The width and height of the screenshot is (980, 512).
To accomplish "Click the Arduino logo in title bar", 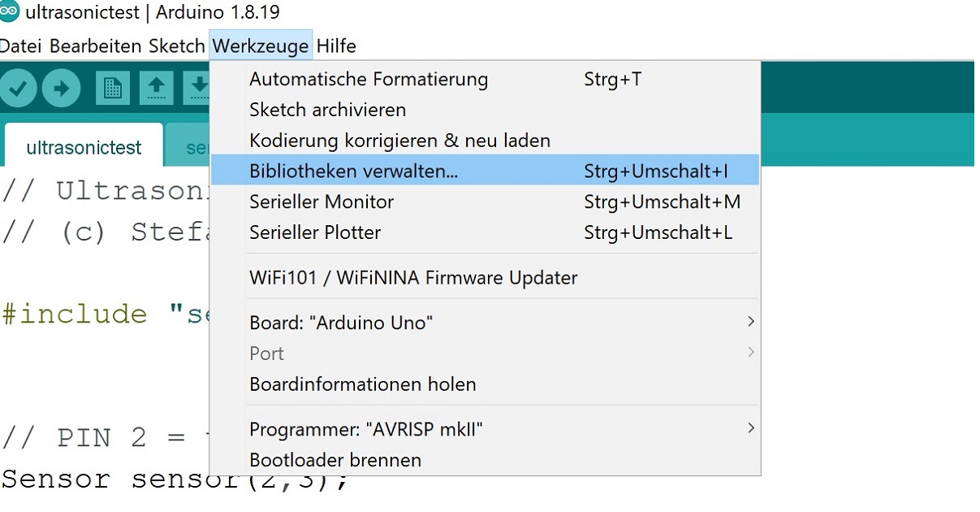I will point(9,12).
